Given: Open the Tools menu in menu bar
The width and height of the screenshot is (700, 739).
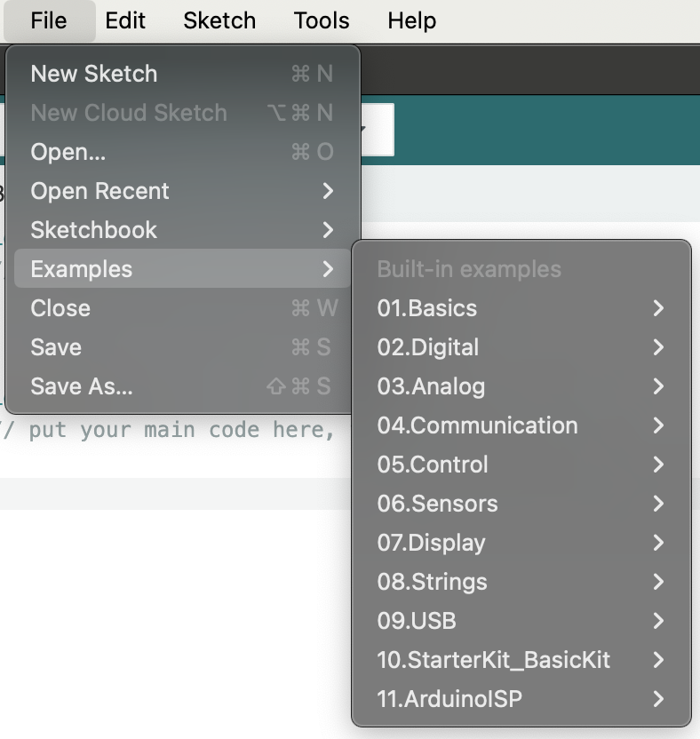Looking at the screenshot, I should [322, 20].
